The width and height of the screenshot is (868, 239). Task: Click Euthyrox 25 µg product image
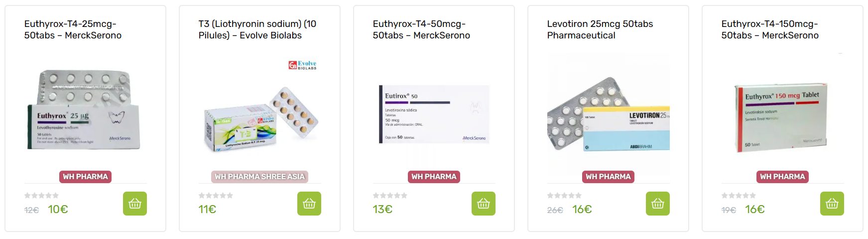pyautogui.click(x=85, y=111)
